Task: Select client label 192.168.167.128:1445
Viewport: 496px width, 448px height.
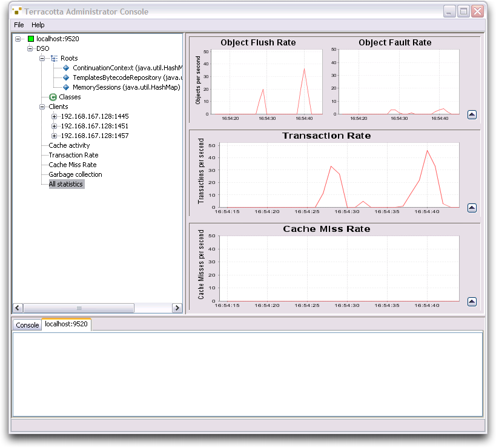Action: (94, 117)
